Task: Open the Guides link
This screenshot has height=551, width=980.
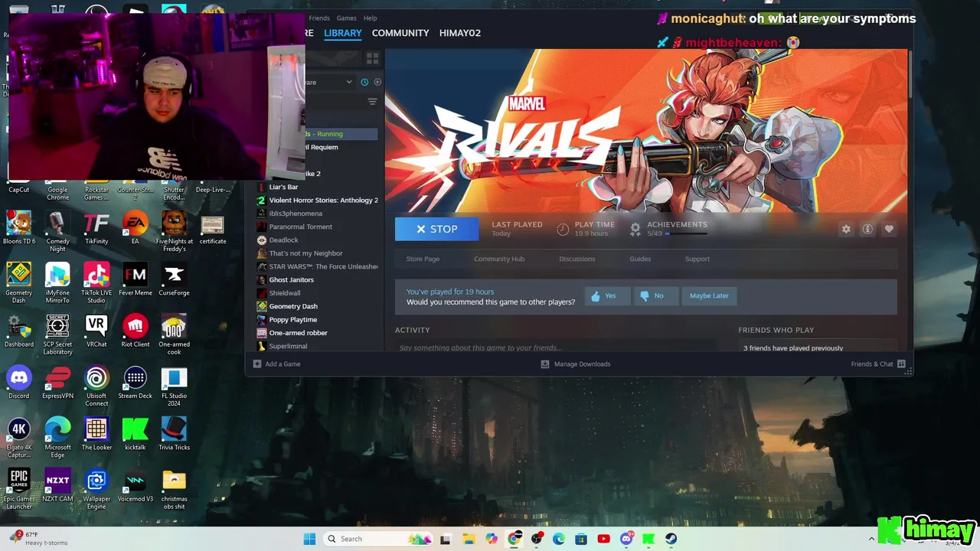Action: click(640, 259)
